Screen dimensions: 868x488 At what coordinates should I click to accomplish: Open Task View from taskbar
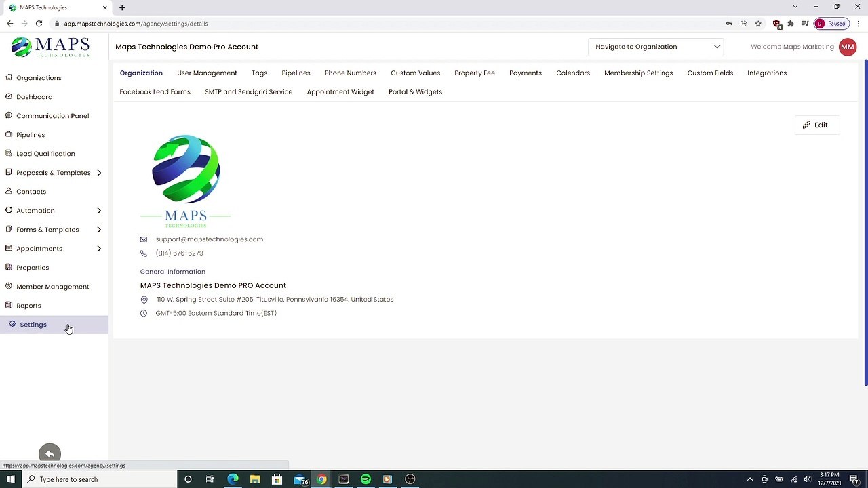(x=210, y=479)
